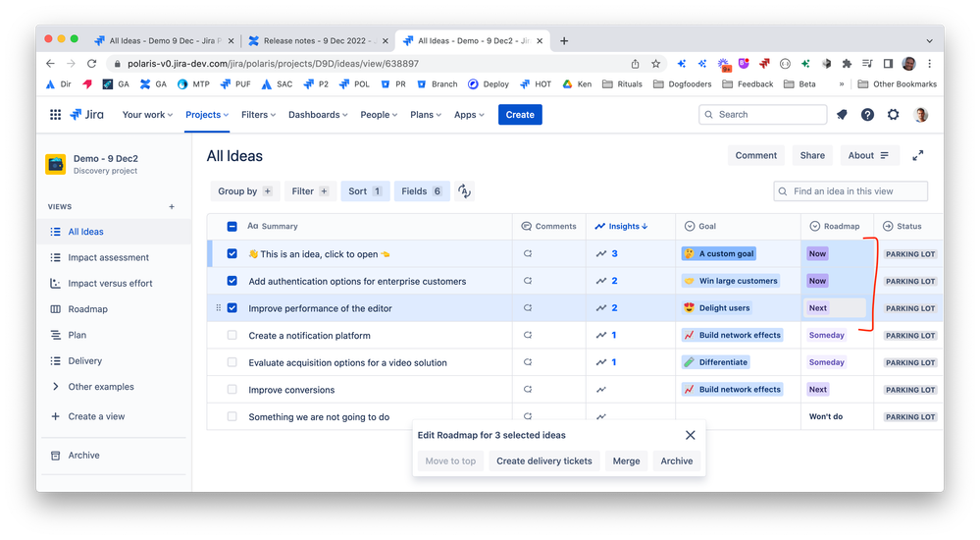
Task: Open the browser three-dot menu
Action: pyautogui.click(x=929, y=63)
